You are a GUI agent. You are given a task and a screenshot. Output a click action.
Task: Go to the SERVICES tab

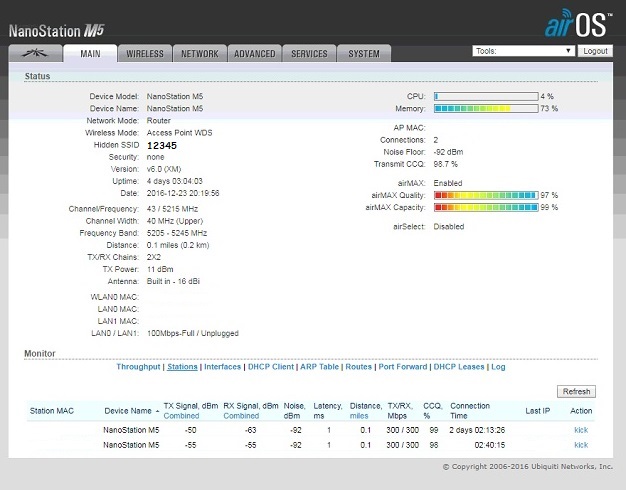click(x=309, y=54)
